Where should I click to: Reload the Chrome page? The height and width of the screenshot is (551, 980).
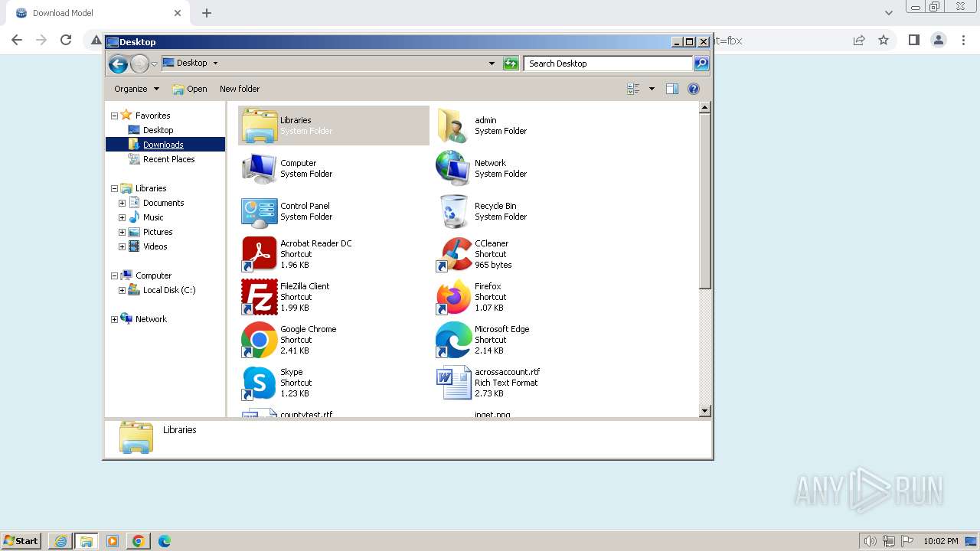(x=66, y=41)
